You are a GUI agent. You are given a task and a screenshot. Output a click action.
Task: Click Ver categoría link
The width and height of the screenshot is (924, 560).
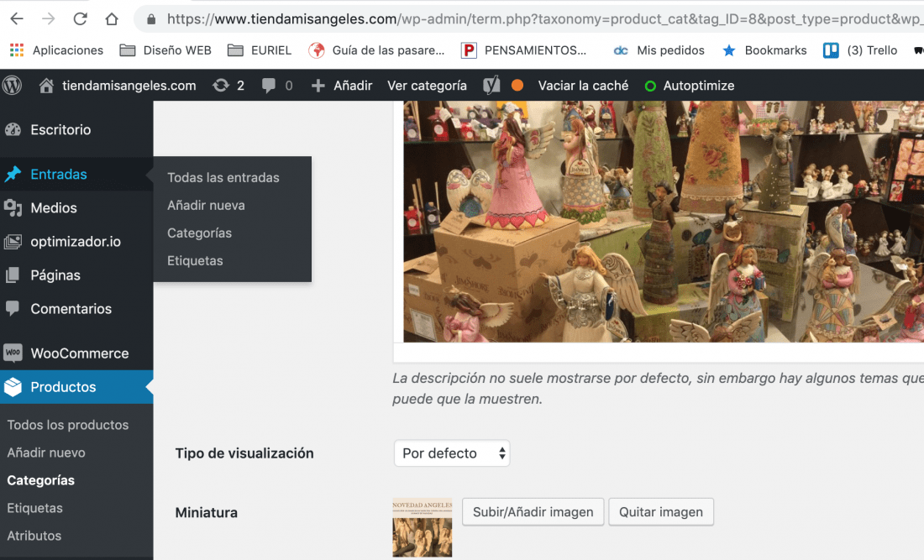[427, 86]
